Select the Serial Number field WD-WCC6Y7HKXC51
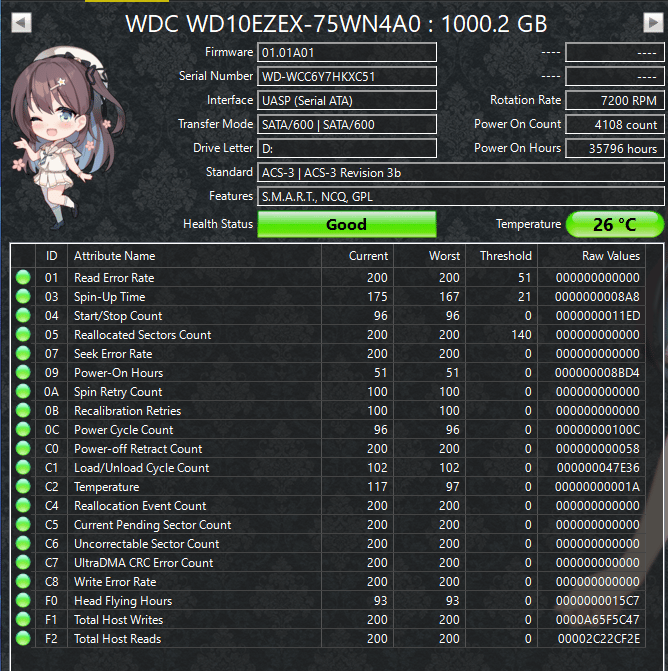 coord(347,77)
